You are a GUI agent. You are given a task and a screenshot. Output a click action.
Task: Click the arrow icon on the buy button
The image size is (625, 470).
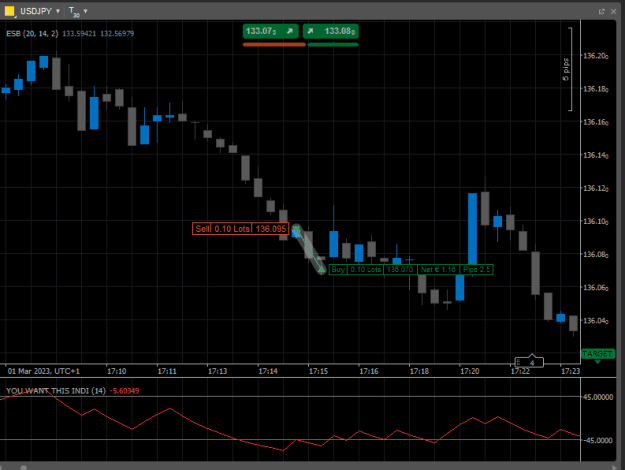point(311,31)
